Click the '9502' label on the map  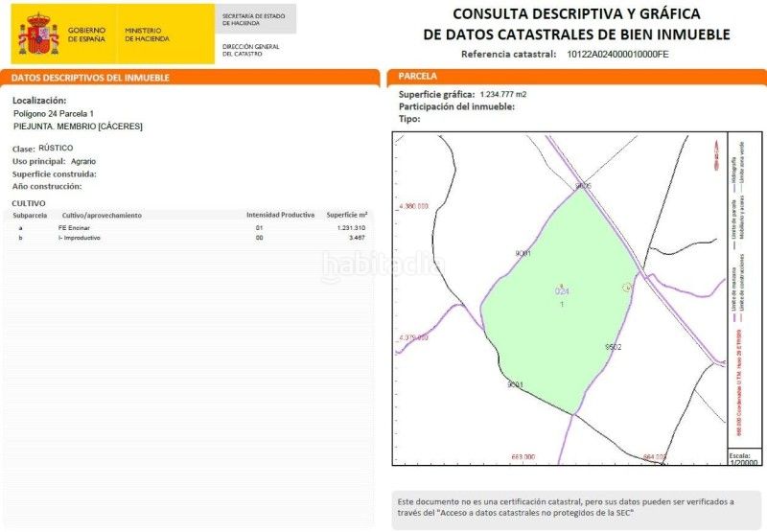click(x=613, y=347)
